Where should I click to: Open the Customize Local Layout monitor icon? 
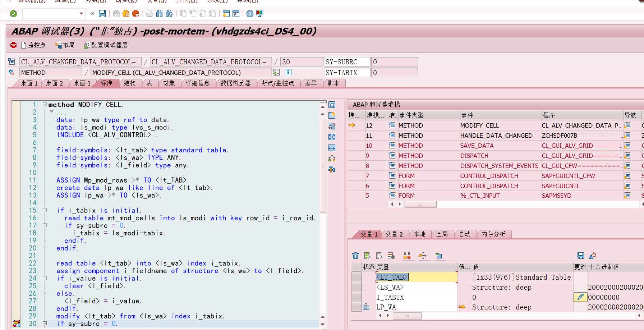pos(259,14)
